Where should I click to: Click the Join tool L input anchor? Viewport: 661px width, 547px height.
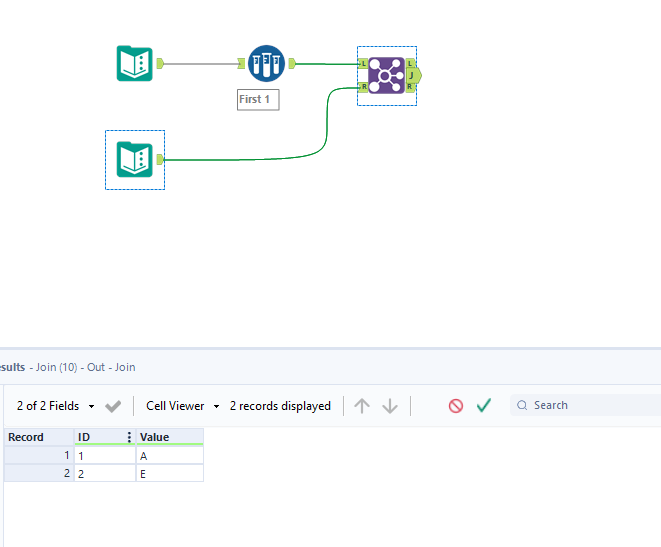point(363,64)
